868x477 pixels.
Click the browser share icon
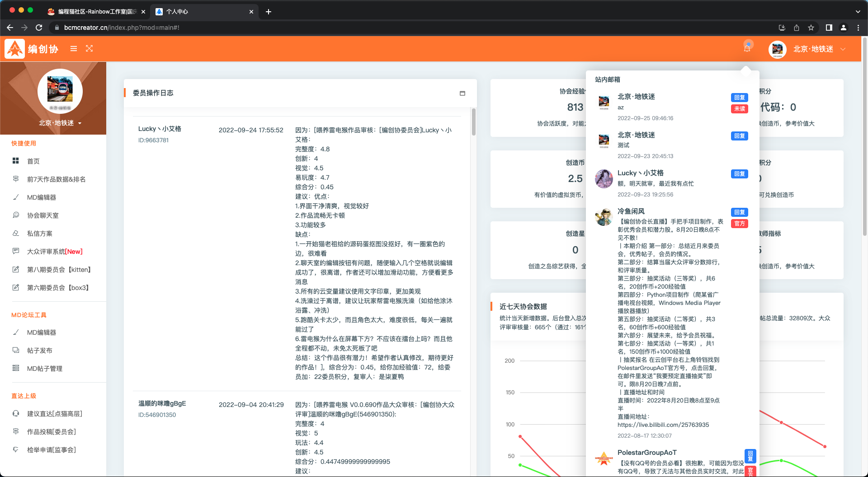[797, 28]
